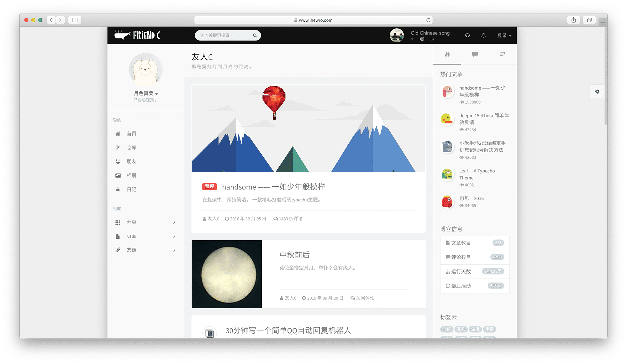Open the 中秋前后 post title
The width and height of the screenshot is (627, 364).
[294, 255]
